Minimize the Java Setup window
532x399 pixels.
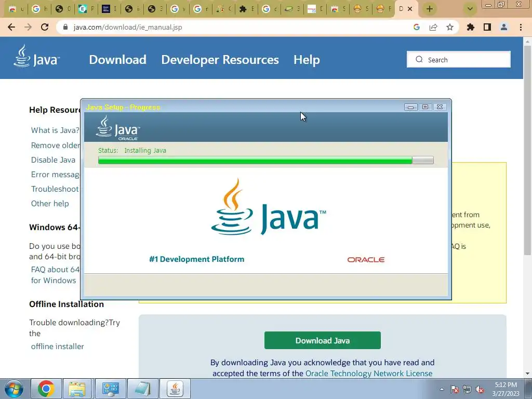click(410, 107)
